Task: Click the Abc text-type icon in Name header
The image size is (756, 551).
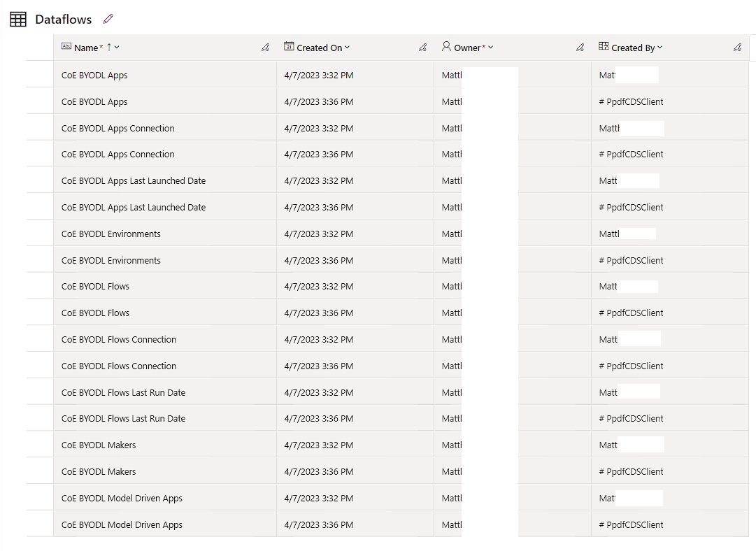Action: [x=66, y=47]
